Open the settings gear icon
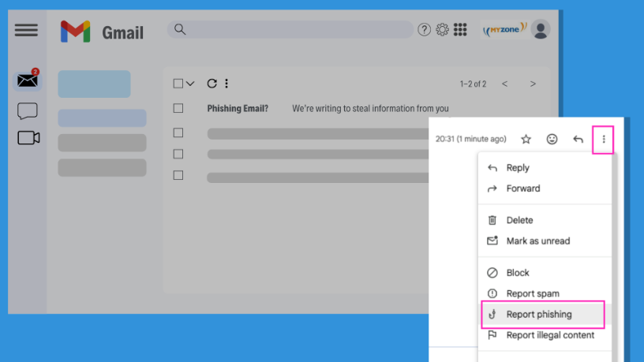 pos(442,30)
